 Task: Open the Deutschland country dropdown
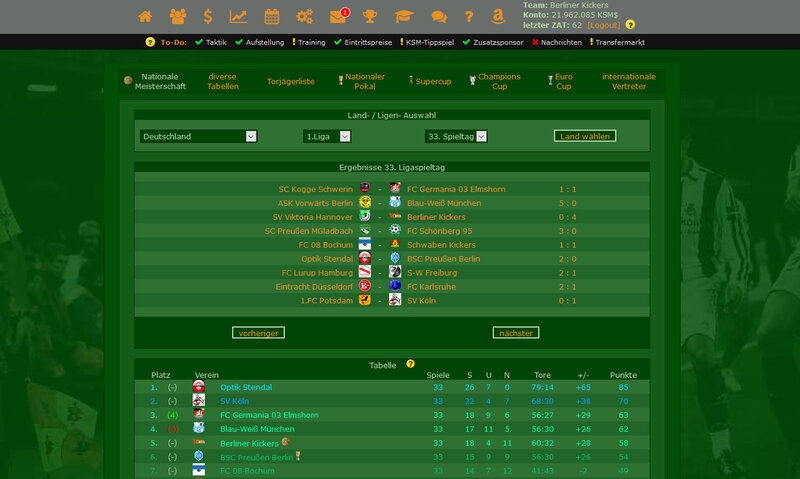[198, 136]
